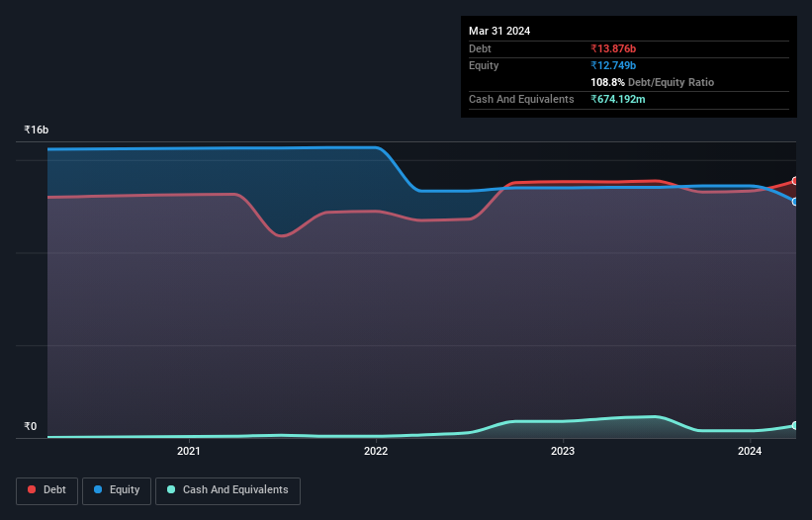Select the 2021 x-axis label

(189, 451)
